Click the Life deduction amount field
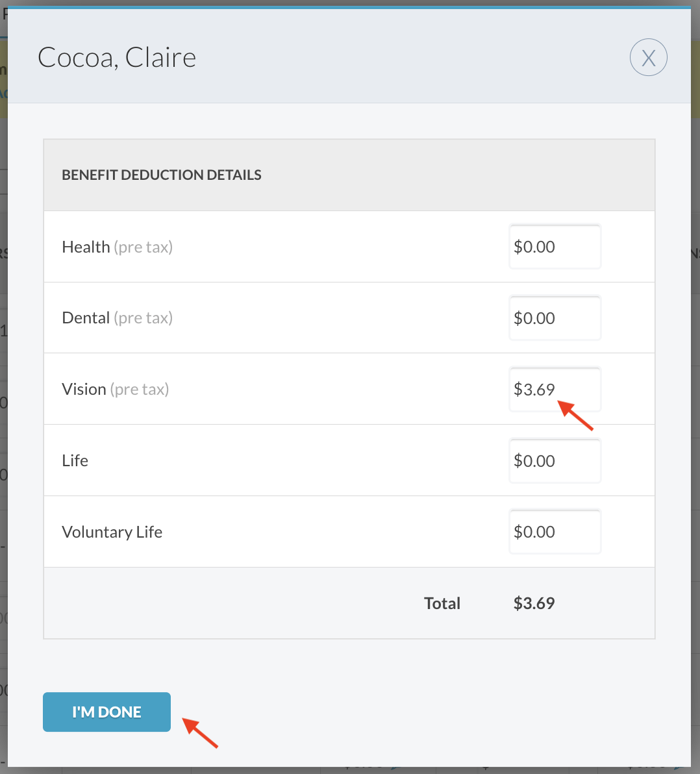The width and height of the screenshot is (700, 774). 555,461
